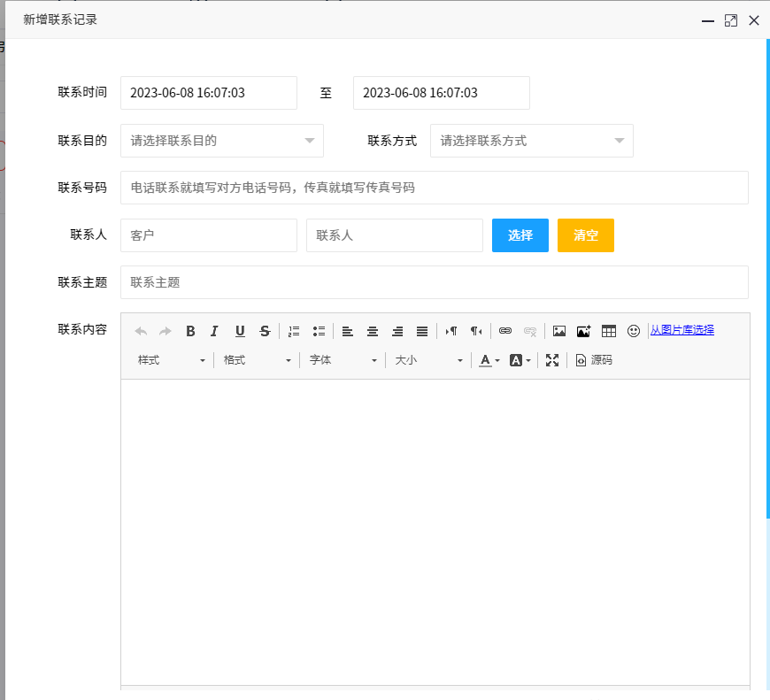Viewport: 770px width, 700px height.
Task: Click the 从图片库选择 link
Action: [682, 330]
